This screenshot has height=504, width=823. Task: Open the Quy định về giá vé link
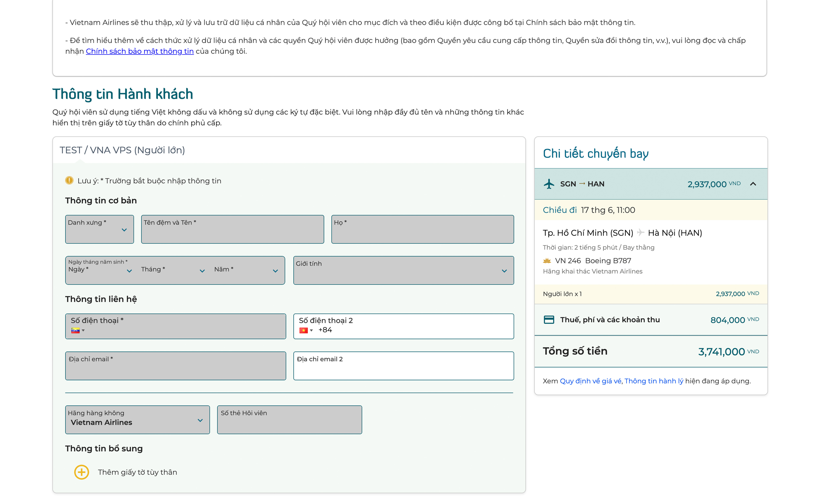[x=590, y=381]
